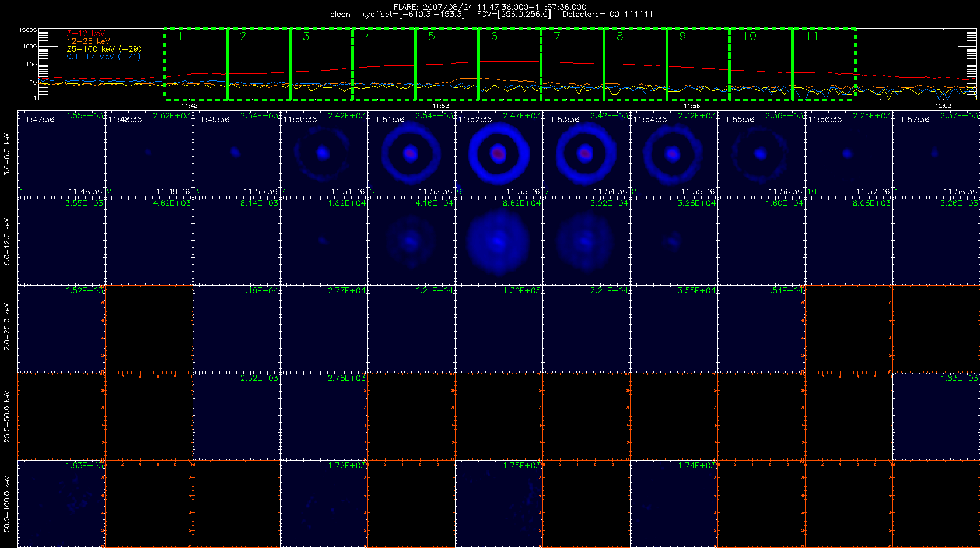Open the 6-12 keV image labeled 8.69E+04
Screen dimensions: 980x548
pos(499,241)
